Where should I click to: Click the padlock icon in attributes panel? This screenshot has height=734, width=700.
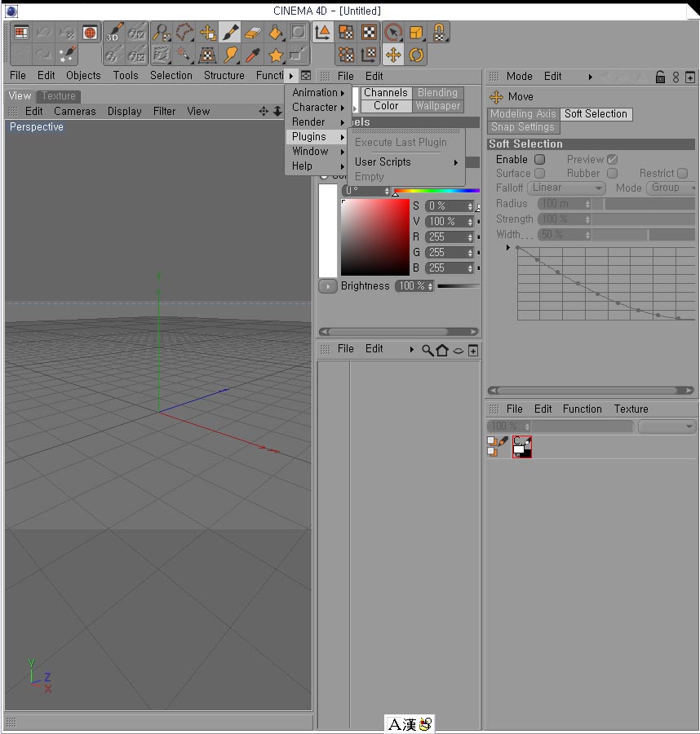pos(660,77)
